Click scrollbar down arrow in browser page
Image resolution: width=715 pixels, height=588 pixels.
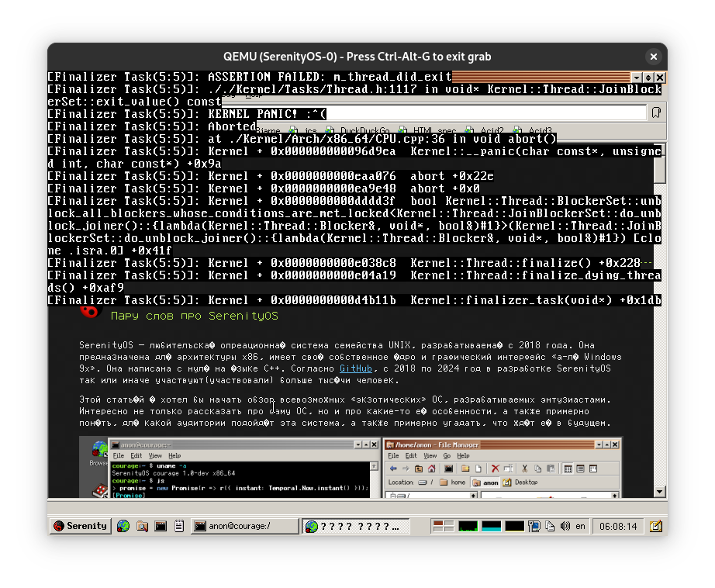click(659, 492)
